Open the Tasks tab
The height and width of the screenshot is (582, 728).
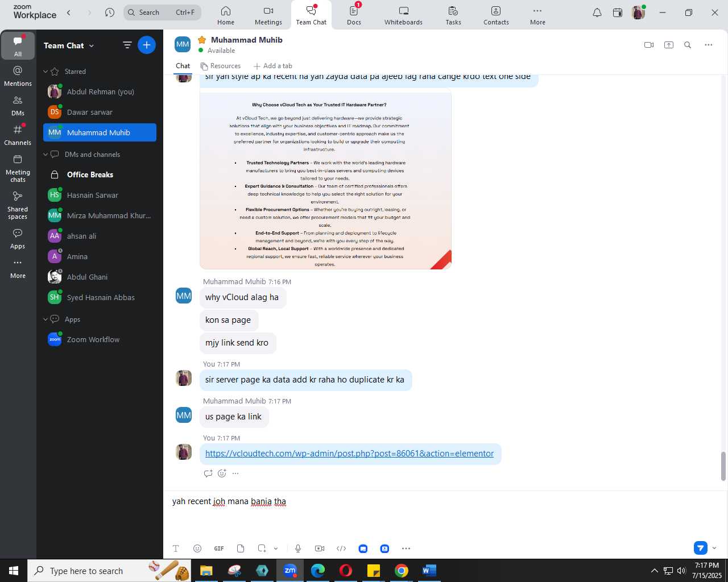[x=453, y=15]
